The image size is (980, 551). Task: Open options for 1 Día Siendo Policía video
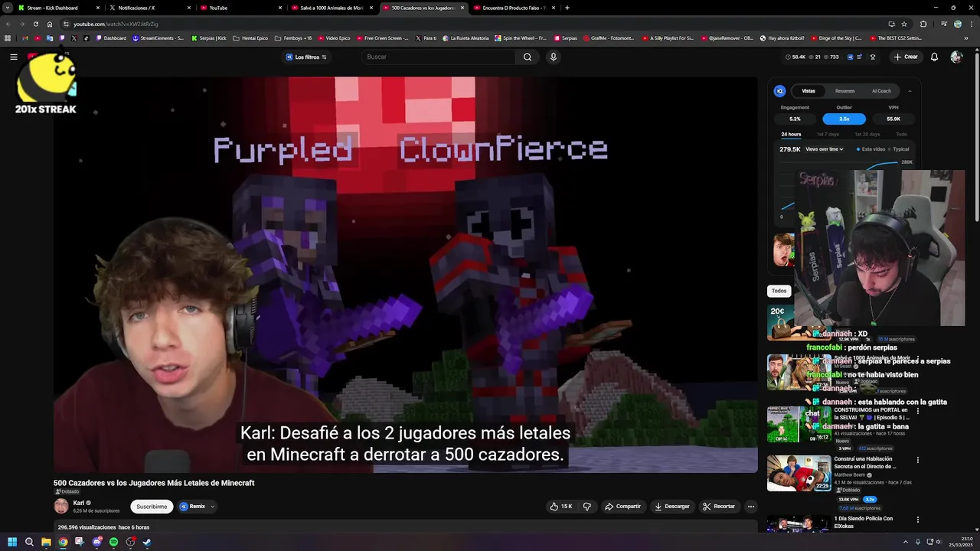pos(917,520)
